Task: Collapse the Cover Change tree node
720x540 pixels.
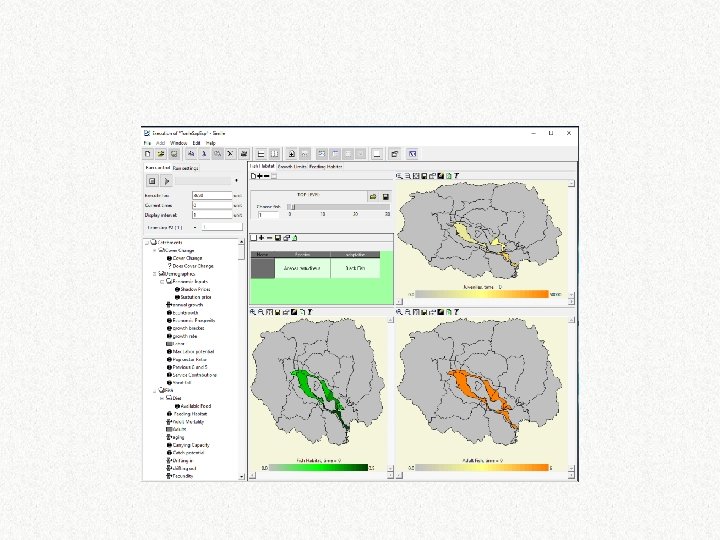Action: point(155,250)
